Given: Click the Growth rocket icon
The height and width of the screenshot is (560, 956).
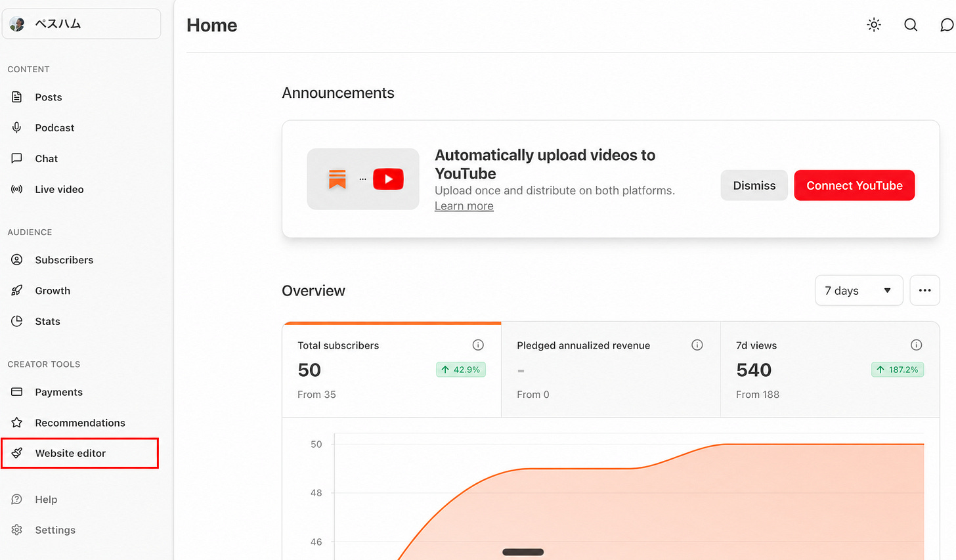Looking at the screenshot, I should [17, 290].
